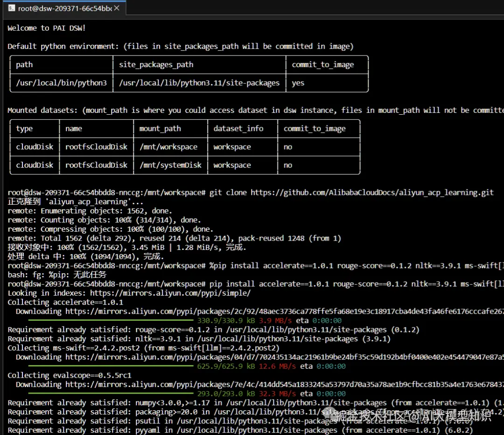Click the 293.0/293.0 kB download progress bar
Image resolution: width=504 pixels, height=435 pixels.
pos(111,393)
